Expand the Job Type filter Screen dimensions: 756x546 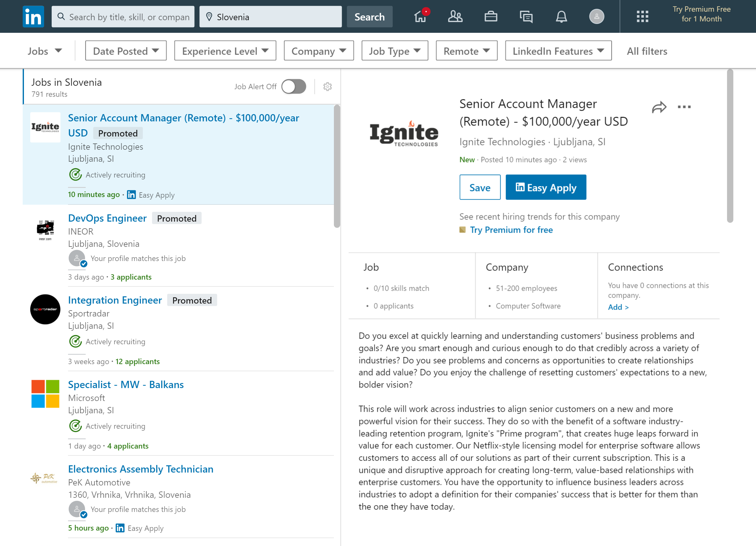395,51
